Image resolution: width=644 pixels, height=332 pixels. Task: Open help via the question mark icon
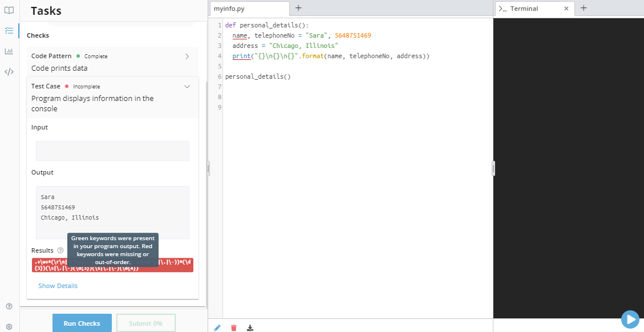coord(9,306)
